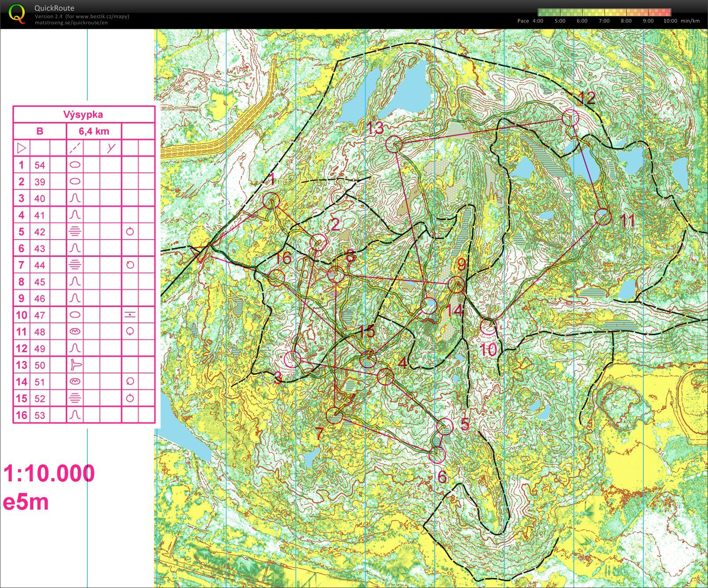Click the dashed path symbol in the header row

[75, 148]
